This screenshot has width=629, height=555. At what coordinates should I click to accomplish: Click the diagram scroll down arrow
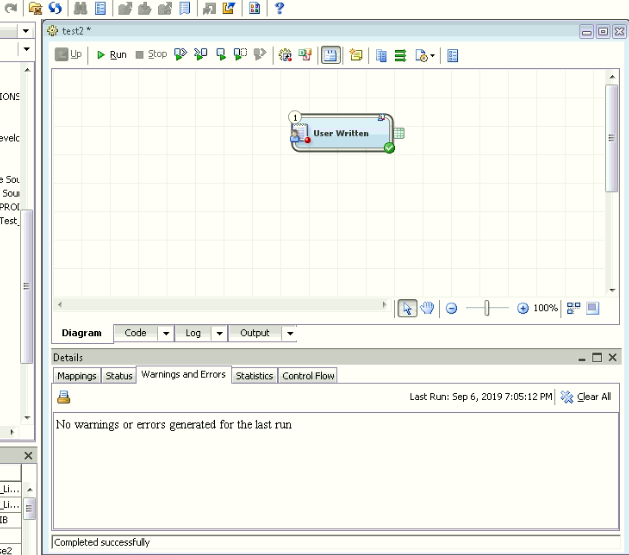(x=612, y=290)
